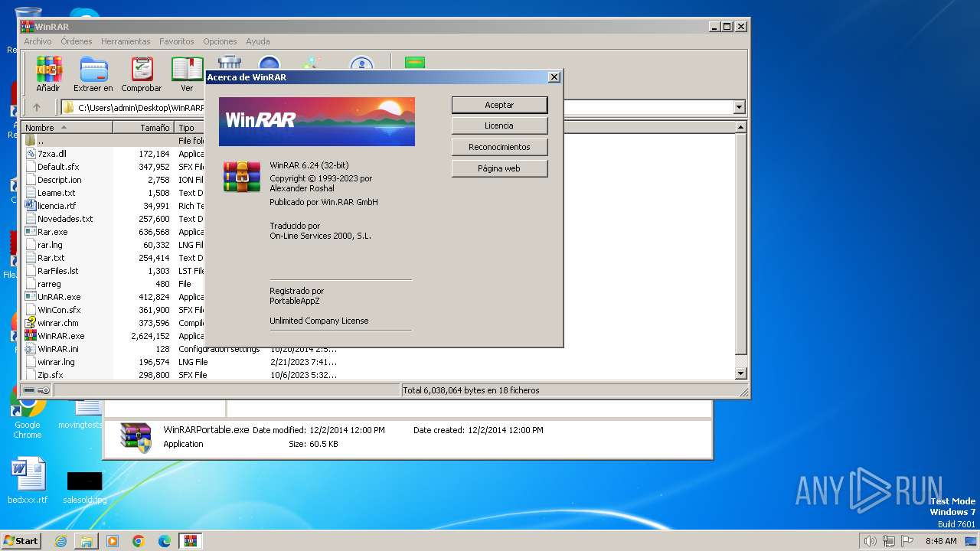Image resolution: width=980 pixels, height=551 pixels.
Task: Click the volume icon in system tray
Action: click(870, 541)
